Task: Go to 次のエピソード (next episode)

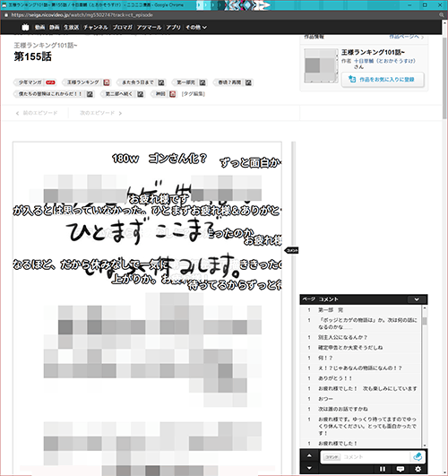Action: pos(100,113)
